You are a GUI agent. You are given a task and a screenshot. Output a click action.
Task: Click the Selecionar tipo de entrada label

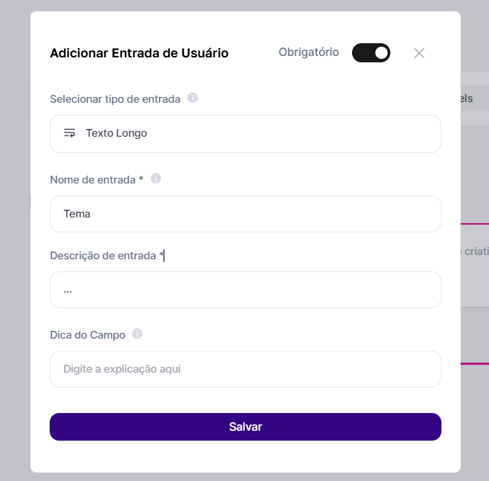point(115,99)
